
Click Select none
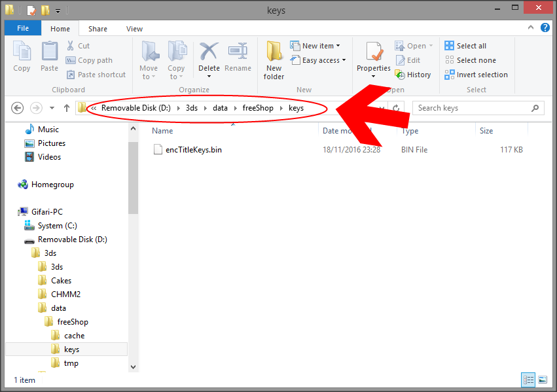[471, 60]
